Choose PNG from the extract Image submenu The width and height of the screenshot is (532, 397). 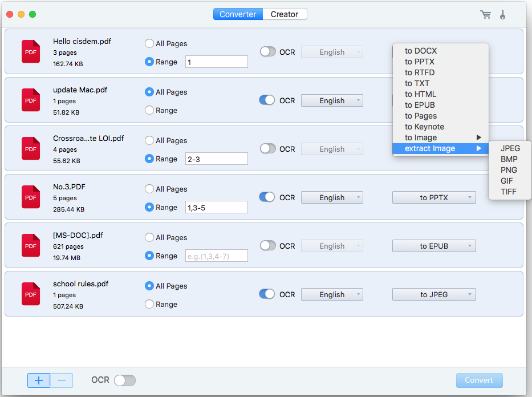tap(509, 170)
